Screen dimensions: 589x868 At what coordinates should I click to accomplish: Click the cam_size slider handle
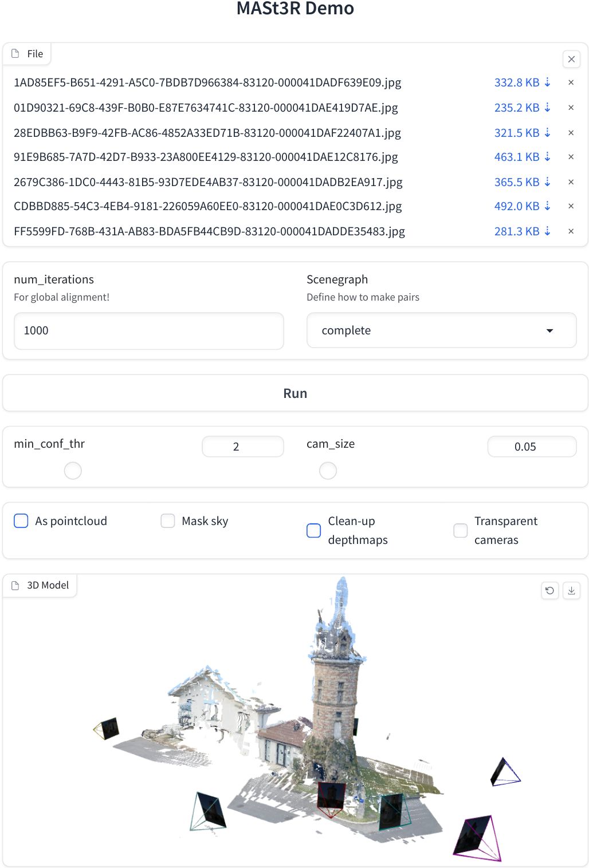[328, 471]
